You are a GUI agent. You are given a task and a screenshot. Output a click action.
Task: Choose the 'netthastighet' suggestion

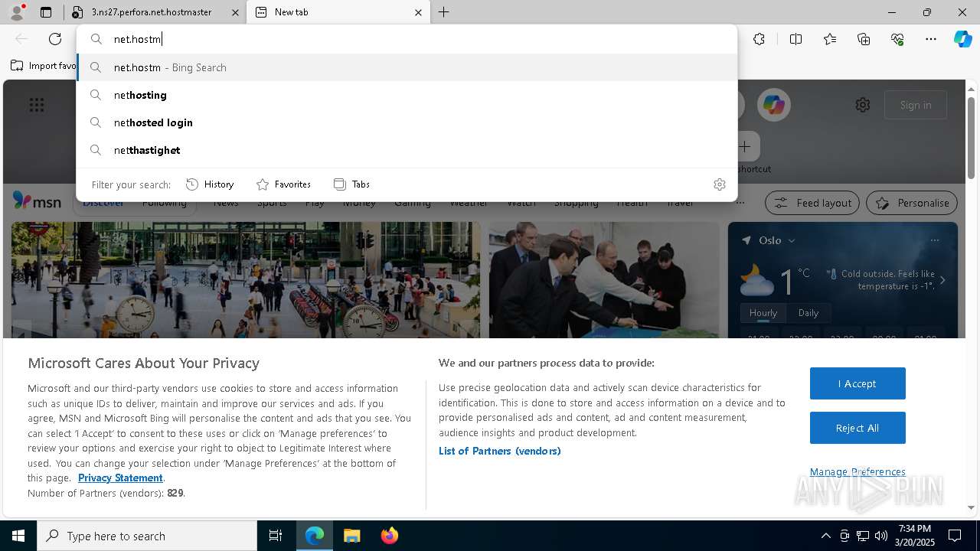tap(407, 150)
